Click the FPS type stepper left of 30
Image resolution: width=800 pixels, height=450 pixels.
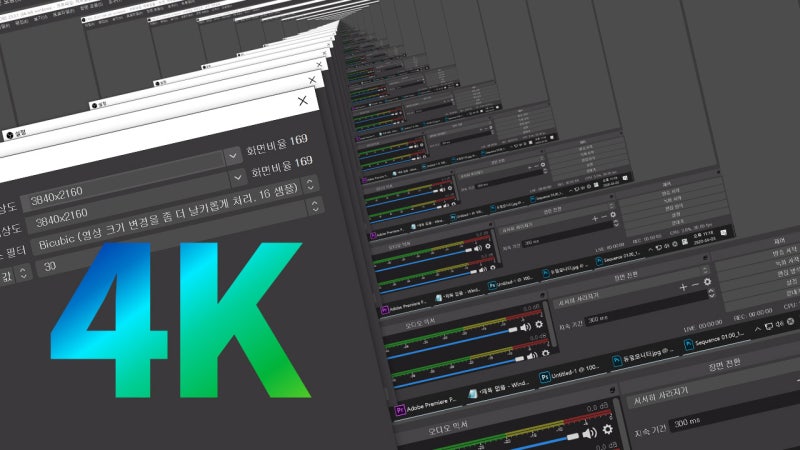point(23,273)
